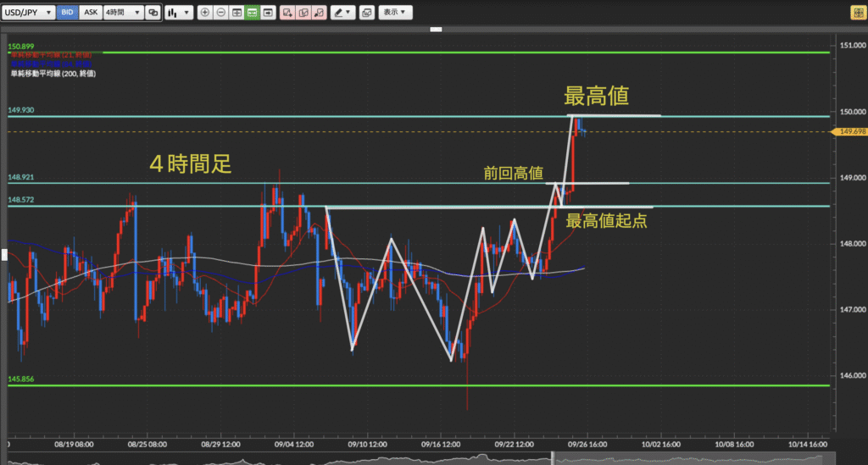Switch price to BID
The height and width of the screenshot is (465, 868).
tap(68, 13)
